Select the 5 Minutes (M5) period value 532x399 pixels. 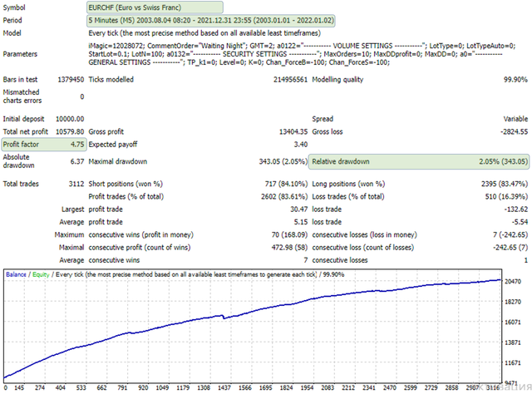click(x=210, y=20)
